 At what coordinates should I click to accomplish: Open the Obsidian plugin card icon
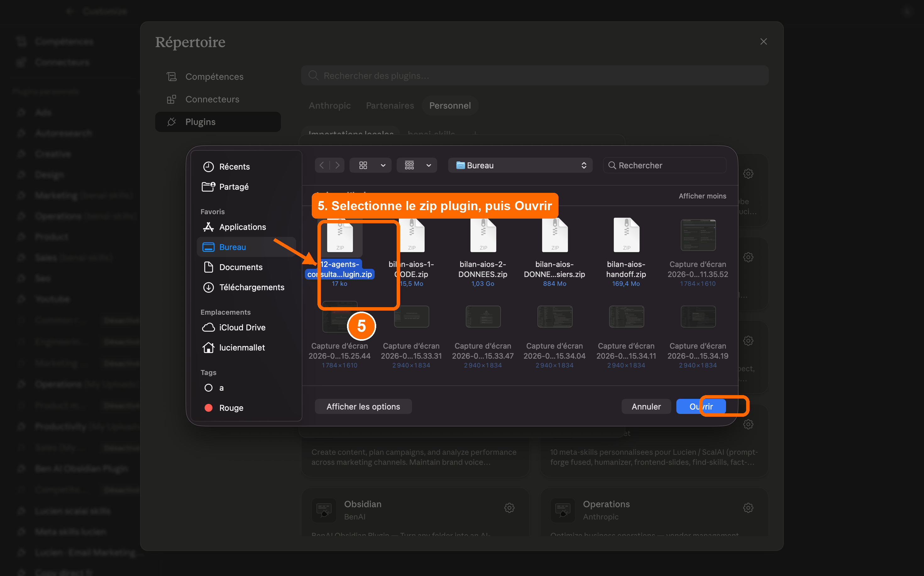click(324, 510)
